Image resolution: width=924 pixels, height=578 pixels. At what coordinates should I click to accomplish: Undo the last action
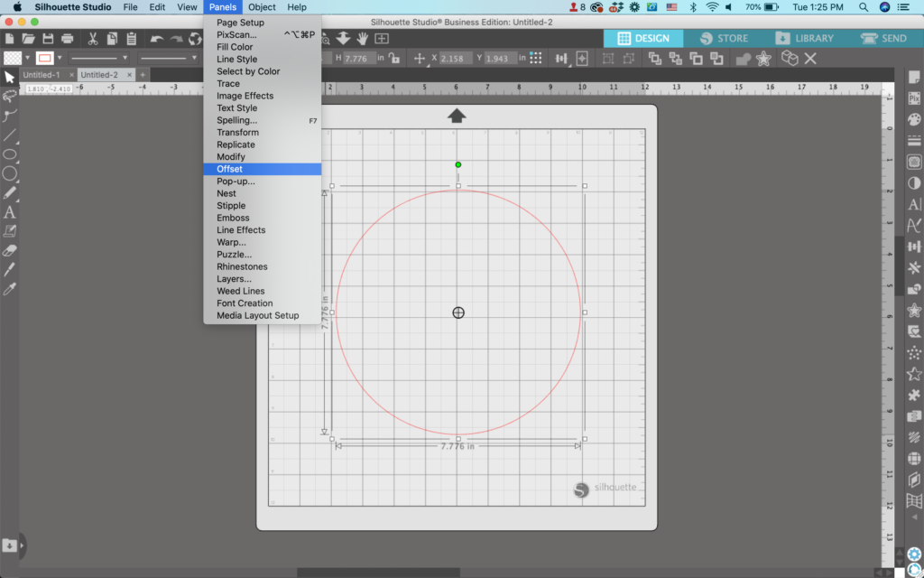(x=157, y=39)
